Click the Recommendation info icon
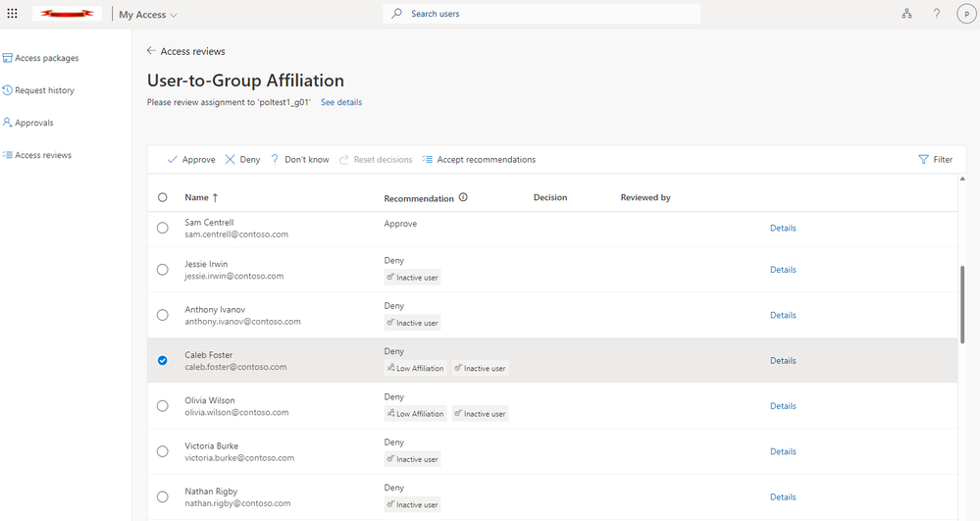This screenshot has height=521, width=980. tap(463, 197)
